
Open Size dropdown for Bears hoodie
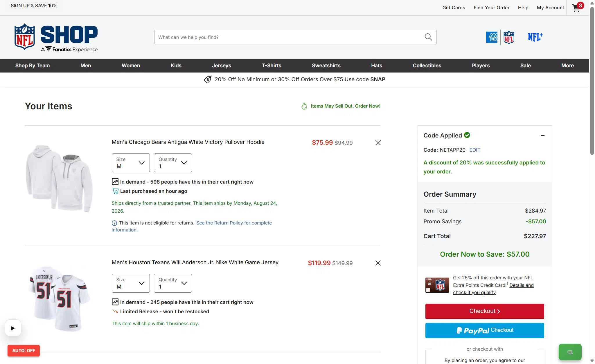click(x=131, y=163)
